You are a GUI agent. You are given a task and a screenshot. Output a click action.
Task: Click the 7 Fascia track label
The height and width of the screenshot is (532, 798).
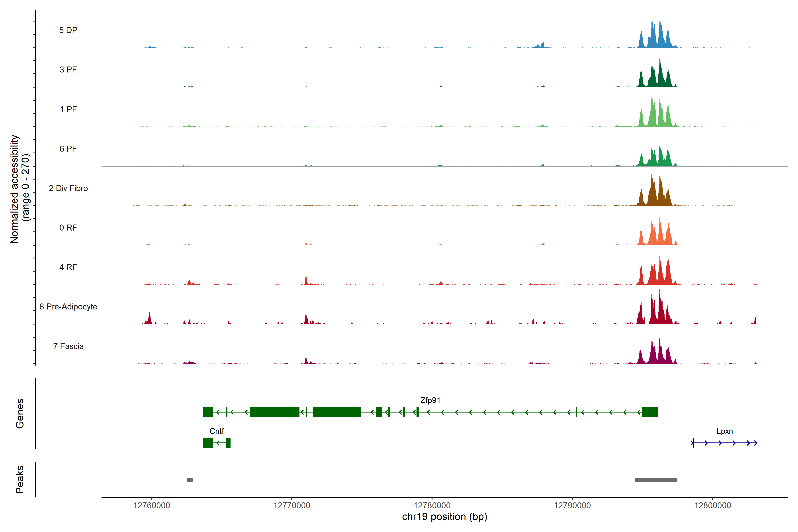(68, 346)
